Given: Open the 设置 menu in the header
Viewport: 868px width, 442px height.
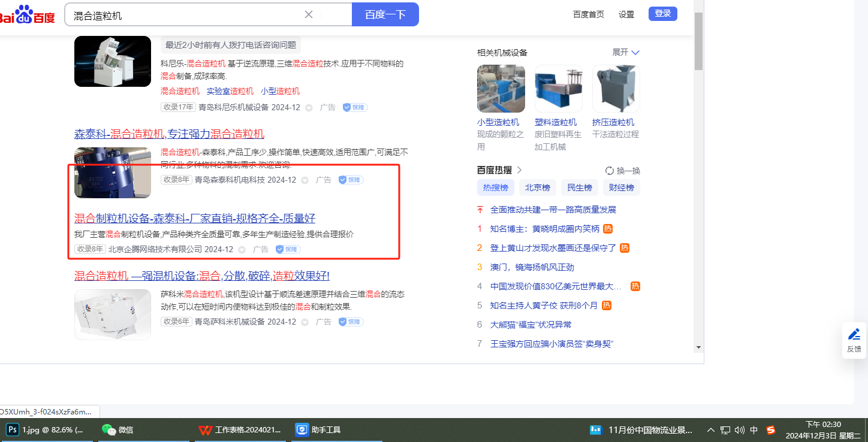Looking at the screenshot, I should point(626,14).
